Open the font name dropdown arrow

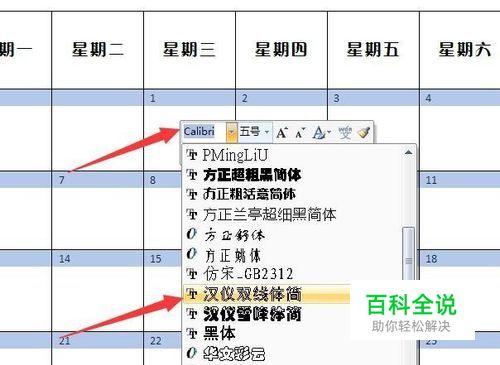231,132
